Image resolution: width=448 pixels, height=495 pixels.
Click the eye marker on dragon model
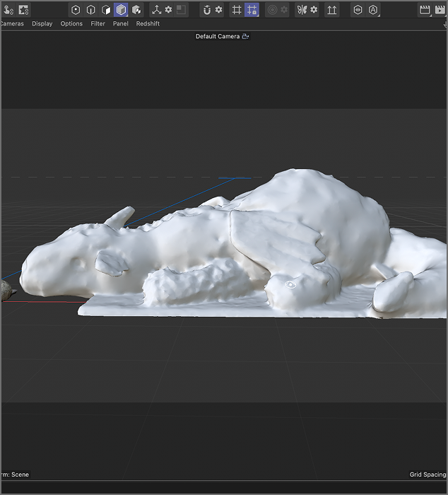(x=290, y=284)
